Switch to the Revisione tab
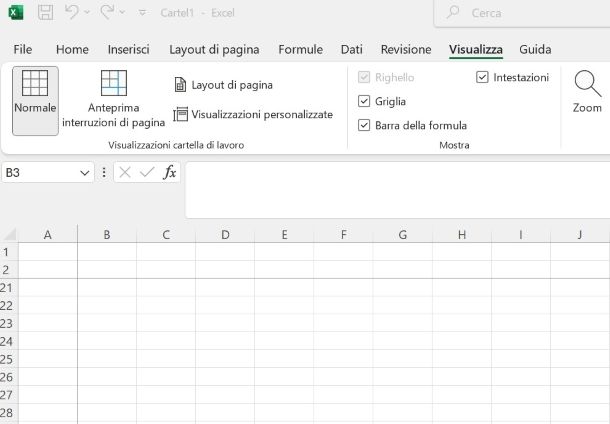This screenshot has height=424, width=610. 406,49
